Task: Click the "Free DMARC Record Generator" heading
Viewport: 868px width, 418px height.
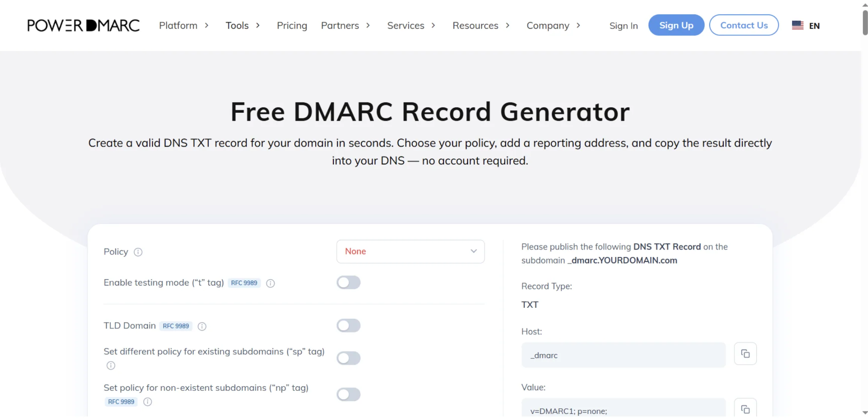Action: click(x=430, y=112)
